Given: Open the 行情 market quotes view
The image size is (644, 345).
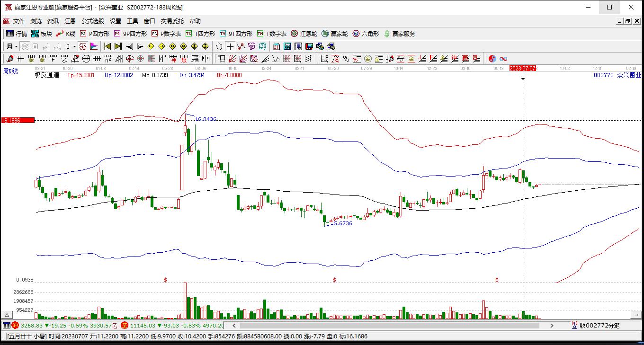Looking at the screenshot, I should tap(17, 34).
